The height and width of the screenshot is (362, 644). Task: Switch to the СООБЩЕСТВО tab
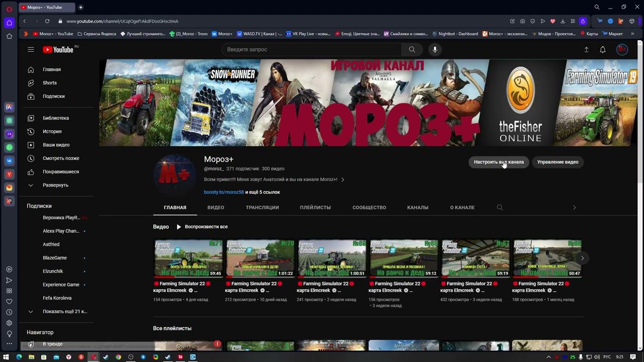pos(369,207)
